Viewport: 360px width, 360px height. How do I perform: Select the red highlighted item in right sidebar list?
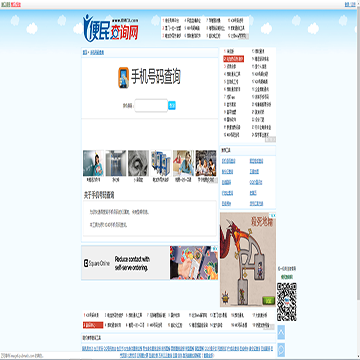point(234,59)
